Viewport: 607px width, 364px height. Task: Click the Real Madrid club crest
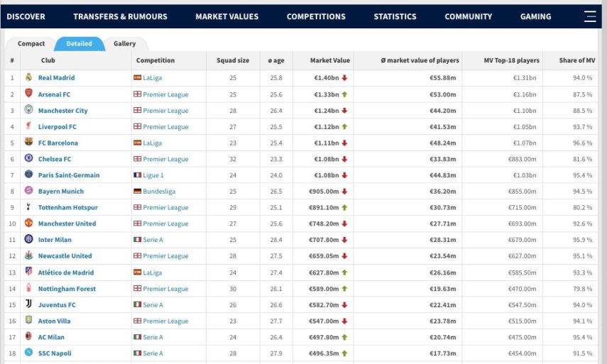point(28,78)
